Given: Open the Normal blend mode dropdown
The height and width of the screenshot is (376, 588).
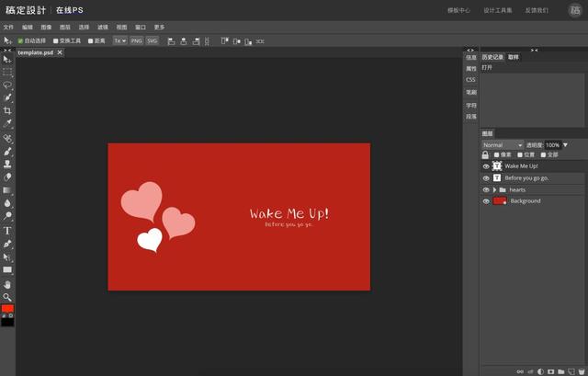Looking at the screenshot, I should (x=502, y=144).
